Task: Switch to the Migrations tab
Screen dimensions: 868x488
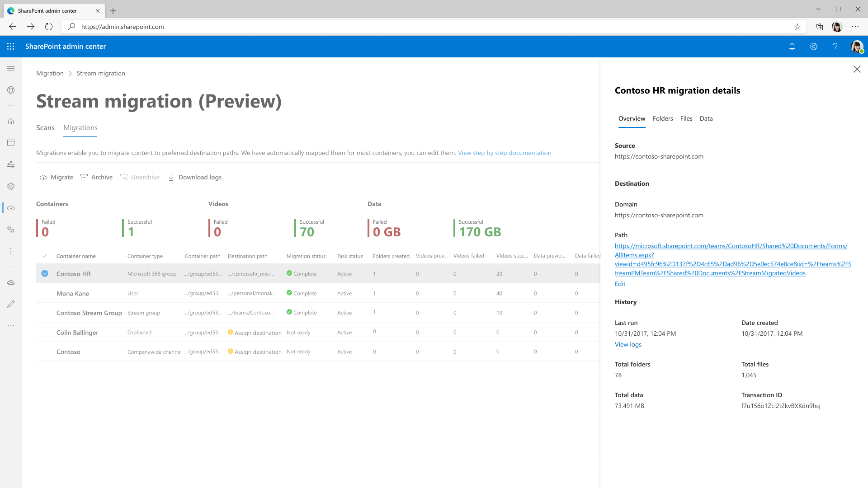Action: [80, 127]
